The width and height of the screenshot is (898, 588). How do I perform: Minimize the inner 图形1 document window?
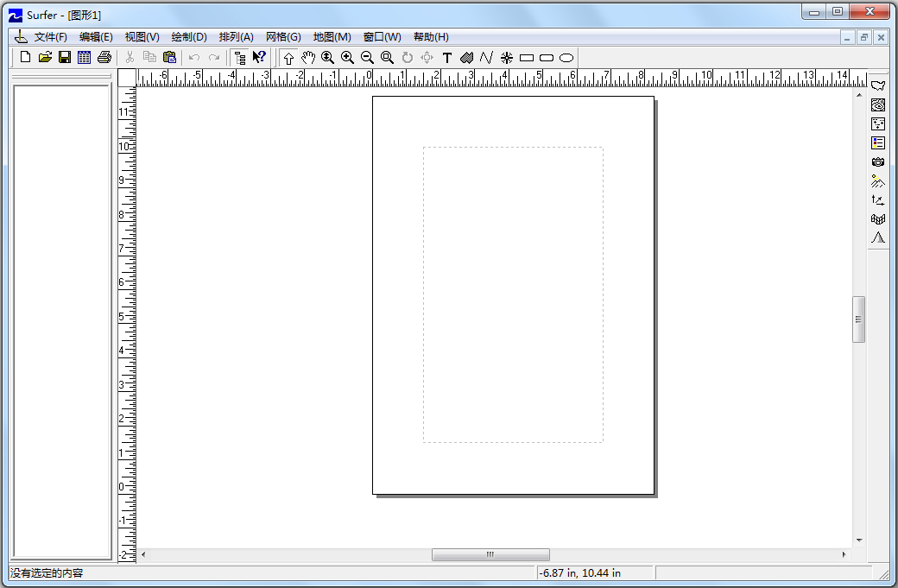point(848,38)
